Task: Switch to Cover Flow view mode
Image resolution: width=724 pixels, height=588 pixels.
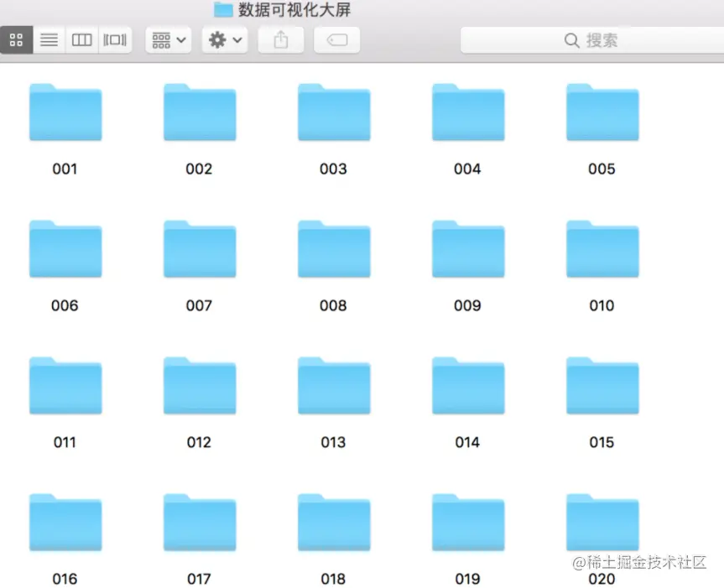Action: (x=115, y=40)
